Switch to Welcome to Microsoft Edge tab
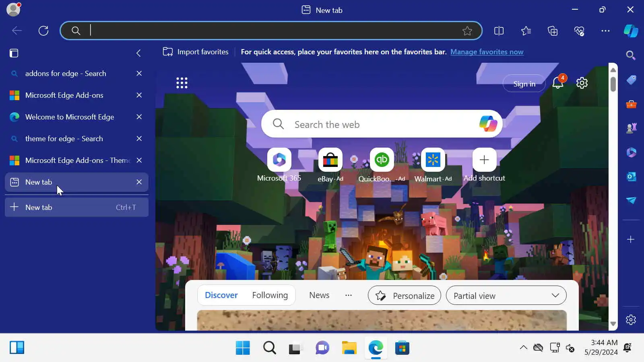The width and height of the screenshot is (644, 362). (x=76, y=117)
